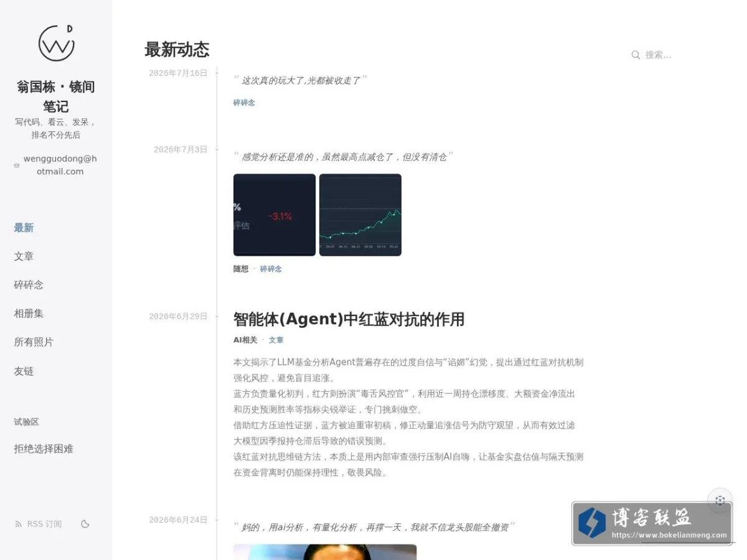Click summary paragraph starting 本文揭示了LLM基金分析Agent
Image resolution: width=747 pixels, height=560 pixels.
[x=408, y=370]
